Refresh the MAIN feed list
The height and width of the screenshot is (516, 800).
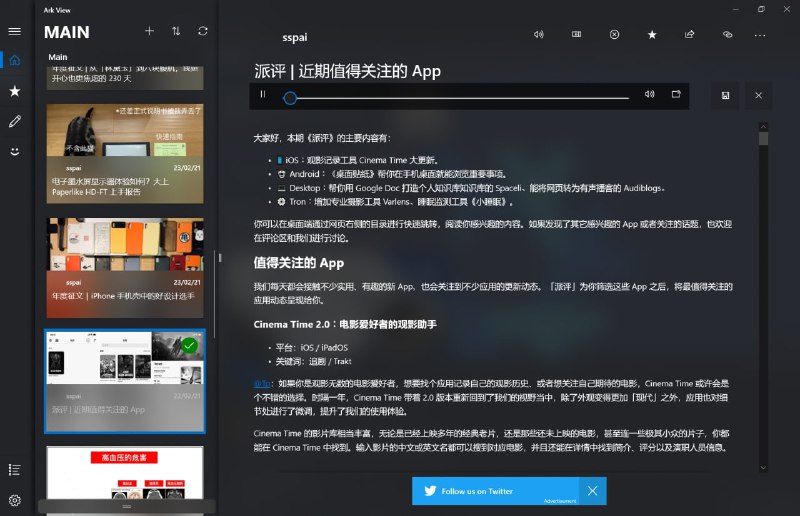tap(203, 32)
